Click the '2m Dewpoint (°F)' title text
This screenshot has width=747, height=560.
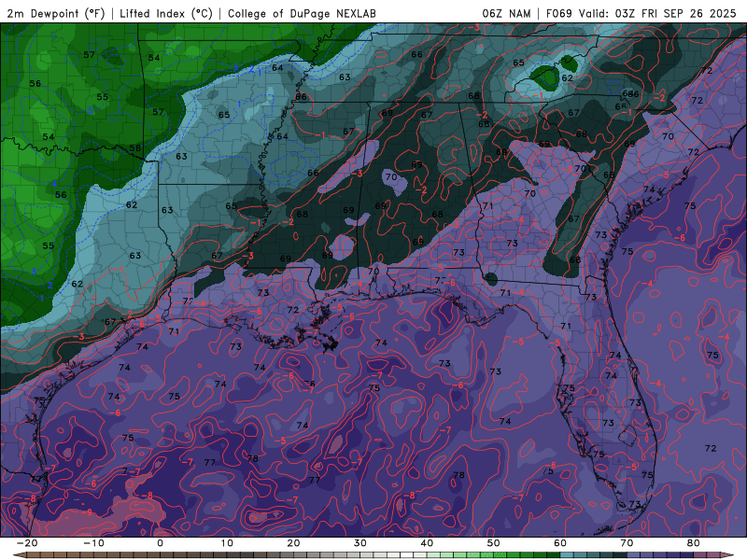coord(55,13)
